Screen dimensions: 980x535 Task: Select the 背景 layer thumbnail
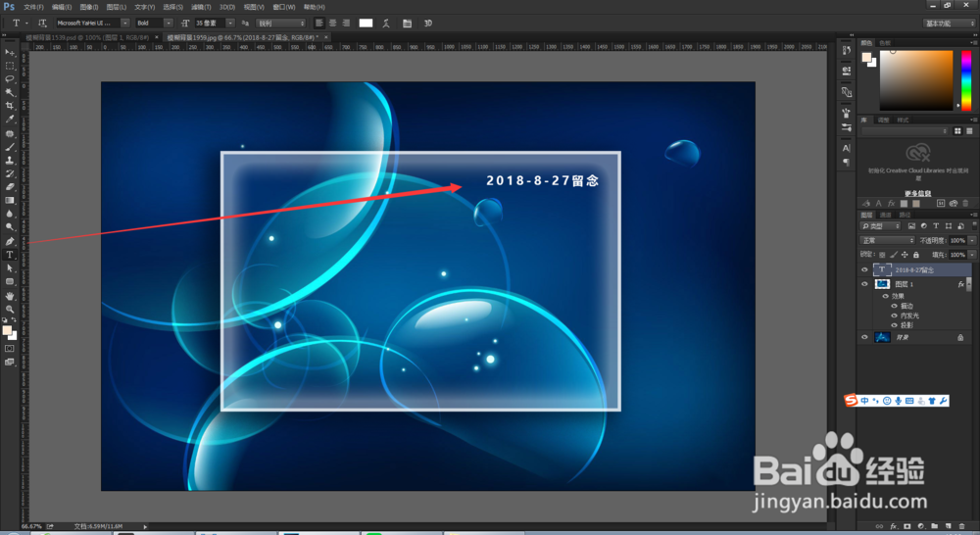(x=882, y=337)
